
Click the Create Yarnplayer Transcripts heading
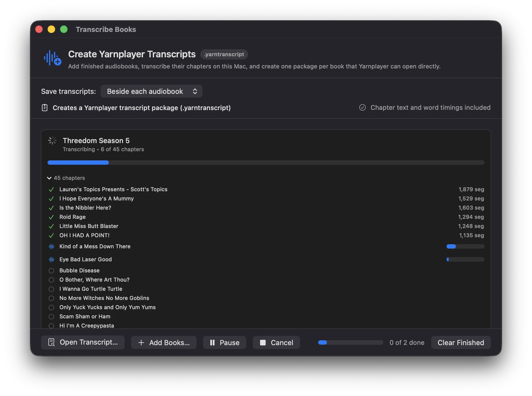pyautogui.click(x=132, y=54)
